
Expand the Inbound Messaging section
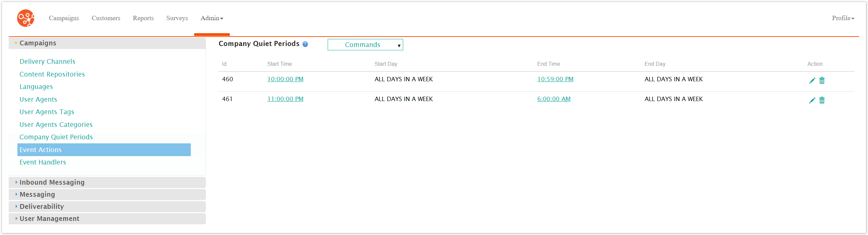(x=52, y=182)
